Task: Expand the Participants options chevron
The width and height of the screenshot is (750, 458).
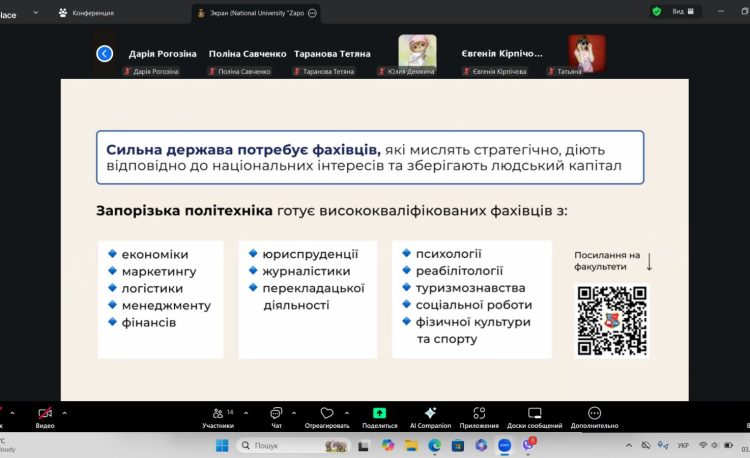Action: [243, 412]
